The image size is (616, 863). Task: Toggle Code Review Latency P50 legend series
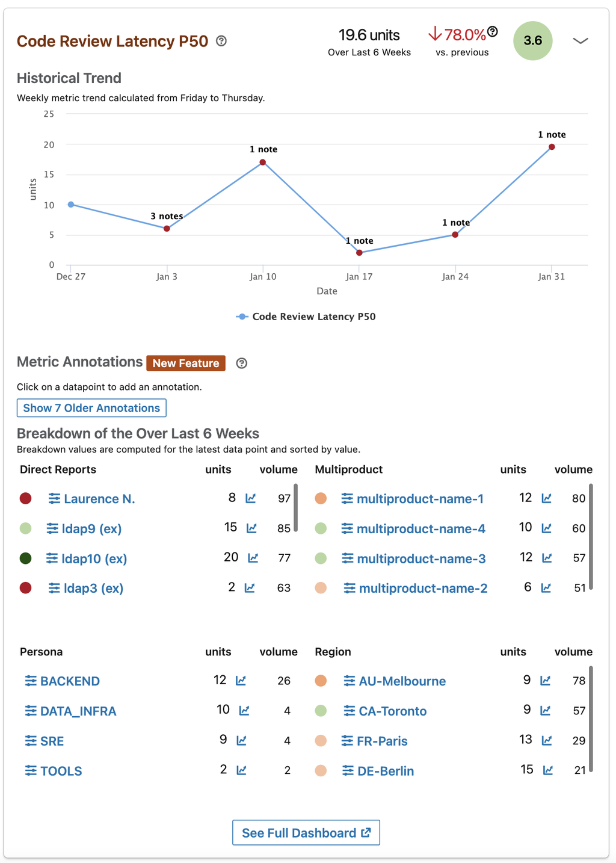pyautogui.click(x=306, y=317)
